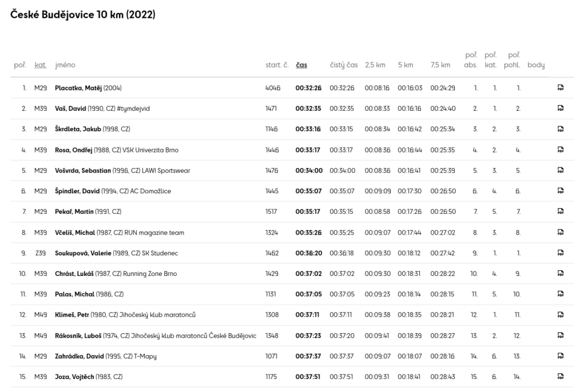Select runner Špindler, David's name
The height and width of the screenshot is (390, 588).
(x=78, y=192)
